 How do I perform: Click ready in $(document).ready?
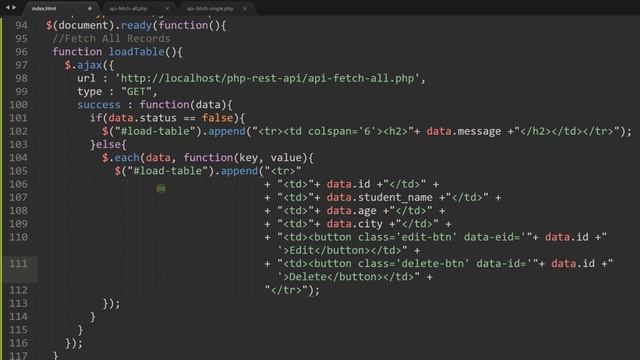[136, 25]
